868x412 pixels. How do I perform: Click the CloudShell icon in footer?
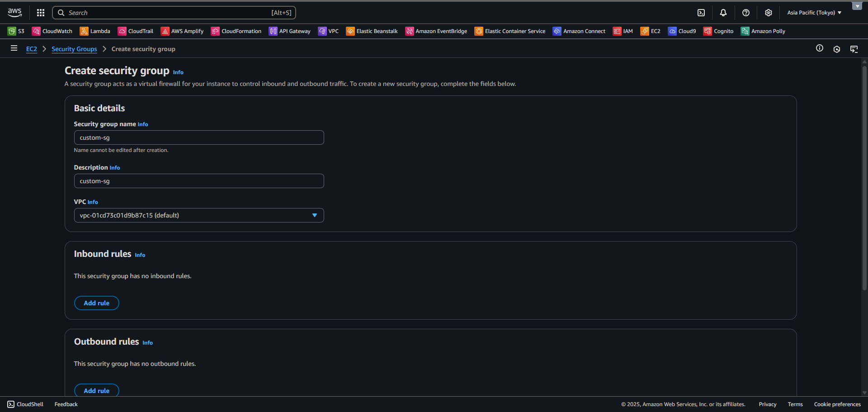coord(11,404)
